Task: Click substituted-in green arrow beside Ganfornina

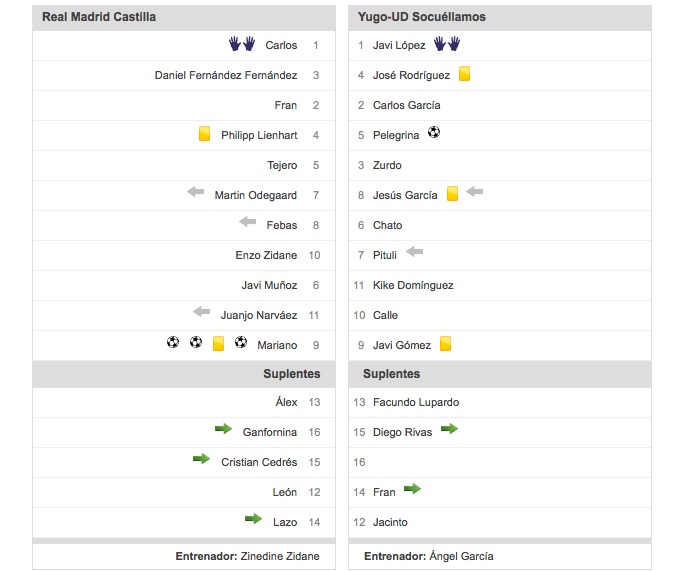Action: click(223, 428)
